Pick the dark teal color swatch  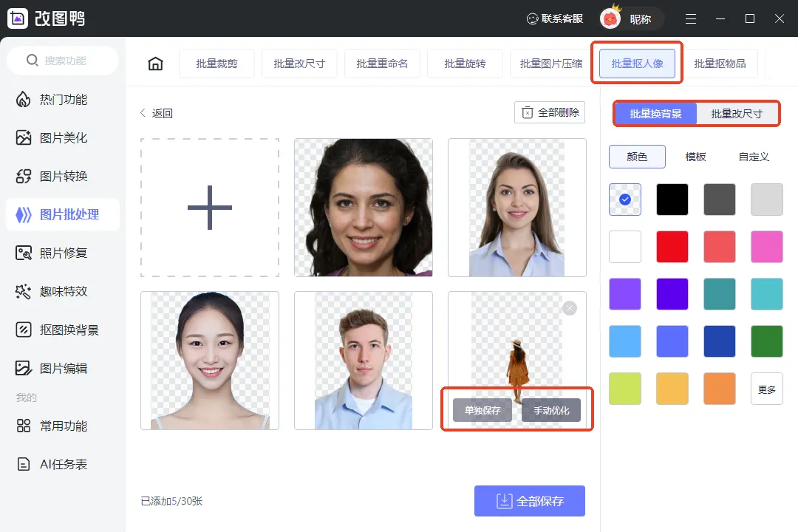720,294
